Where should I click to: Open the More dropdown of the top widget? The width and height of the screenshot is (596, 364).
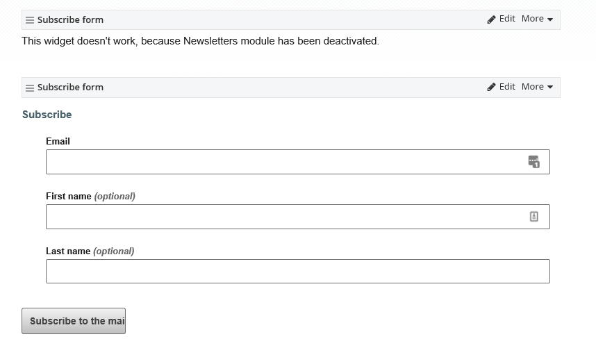tap(537, 19)
